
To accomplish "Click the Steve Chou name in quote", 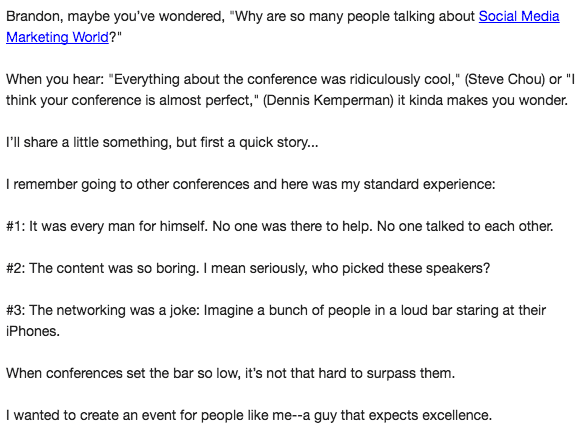I will (x=505, y=79).
